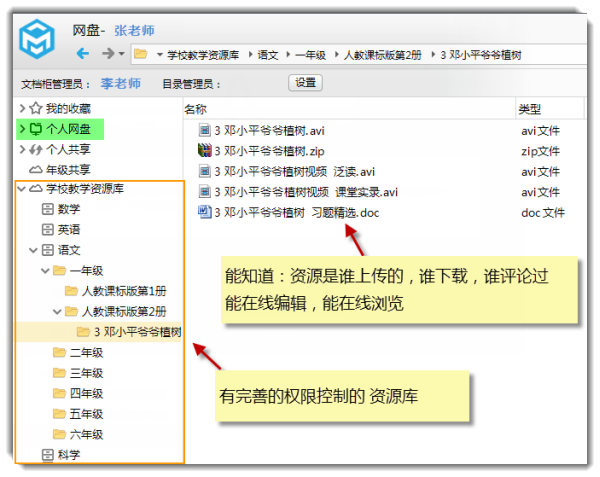Click the cabinet icon beside 数学

(x=47, y=209)
